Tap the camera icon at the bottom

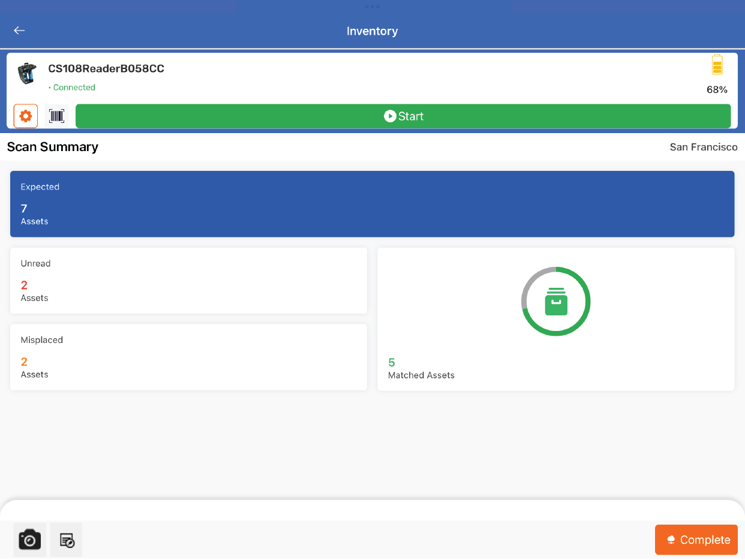(x=30, y=540)
